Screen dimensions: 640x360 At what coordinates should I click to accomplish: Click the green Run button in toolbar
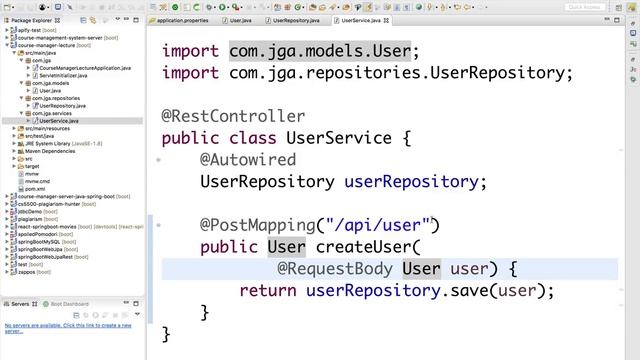pyautogui.click(x=222, y=7)
